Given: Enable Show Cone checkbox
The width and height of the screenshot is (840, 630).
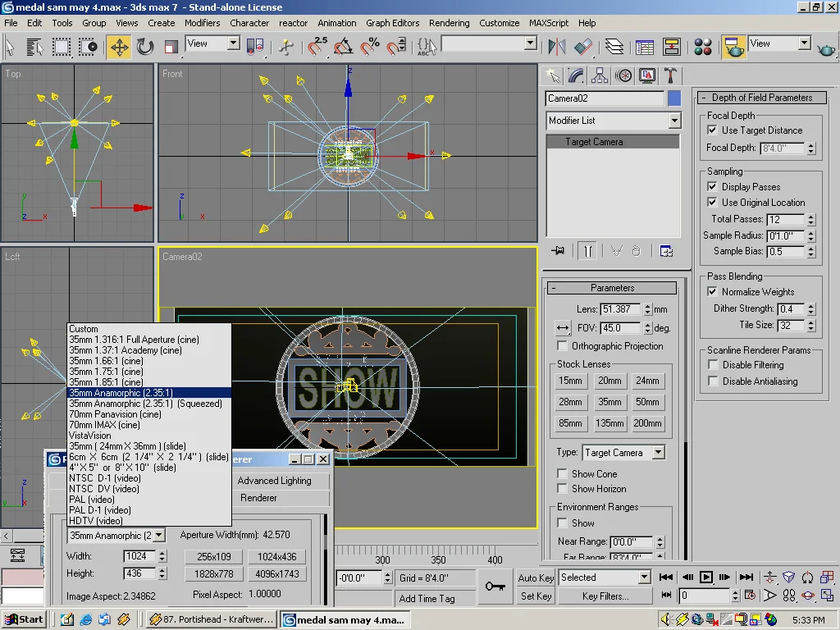Looking at the screenshot, I should (x=562, y=473).
